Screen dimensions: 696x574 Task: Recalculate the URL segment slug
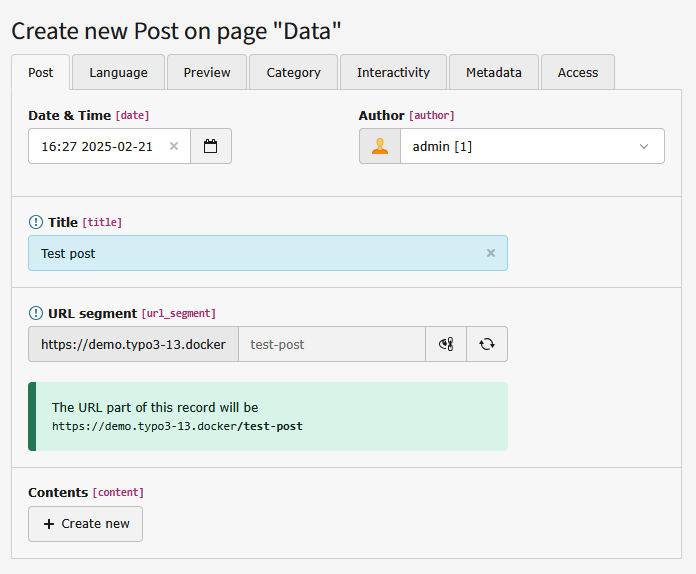click(487, 344)
